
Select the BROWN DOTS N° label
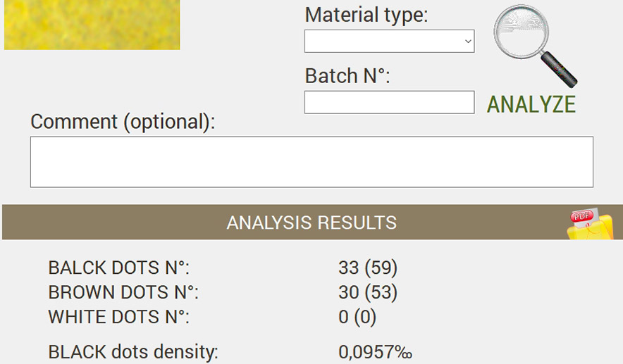coord(123,292)
